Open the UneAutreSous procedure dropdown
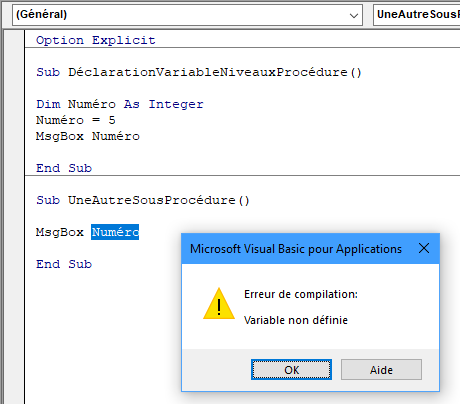This screenshot has width=460, height=404. (417, 15)
